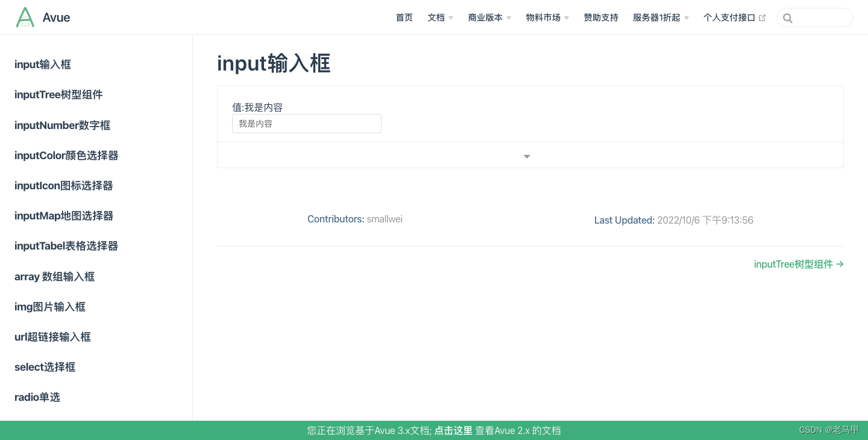This screenshot has width=868, height=440.
Task: Open radio单选 from the sidebar
Action: pos(37,397)
